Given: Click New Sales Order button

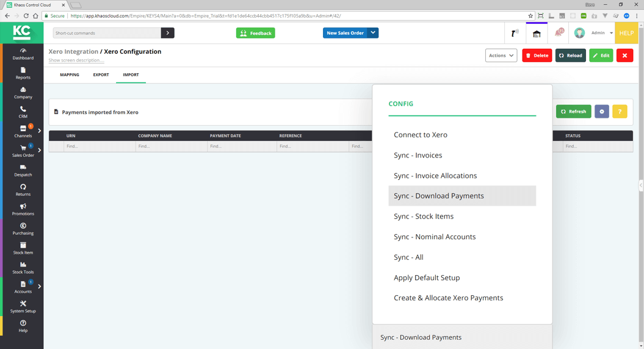Looking at the screenshot, I should (345, 33).
